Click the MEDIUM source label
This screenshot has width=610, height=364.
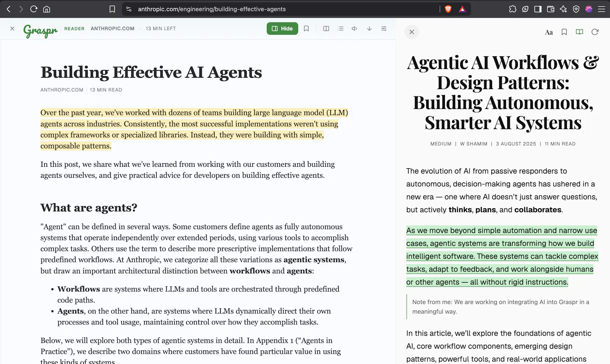pos(441,144)
